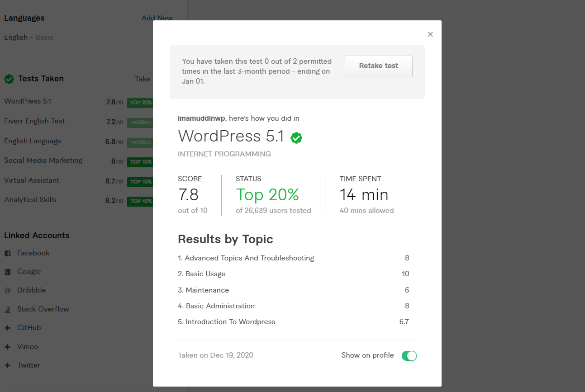The width and height of the screenshot is (585, 392).
Task: Click the Languages heading
Action: (x=24, y=19)
